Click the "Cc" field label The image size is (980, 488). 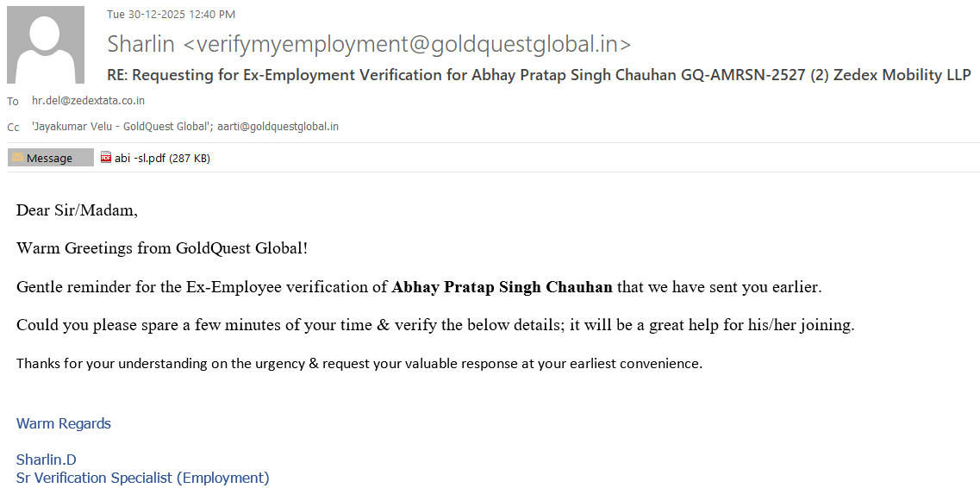point(13,128)
